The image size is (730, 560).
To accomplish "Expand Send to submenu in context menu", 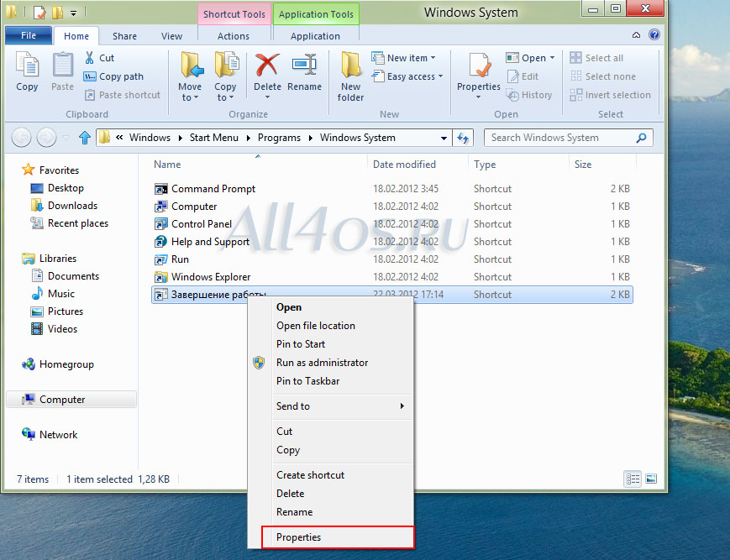I will click(330, 406).
